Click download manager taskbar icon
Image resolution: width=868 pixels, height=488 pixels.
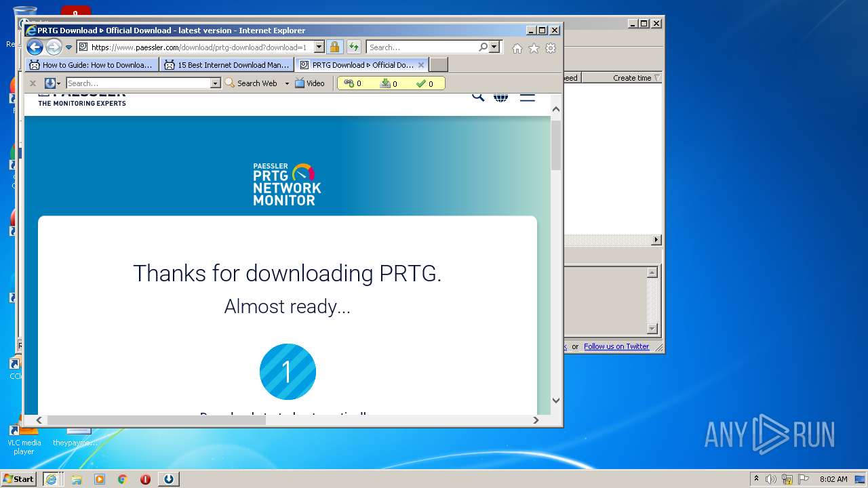[x=169, y=479]
